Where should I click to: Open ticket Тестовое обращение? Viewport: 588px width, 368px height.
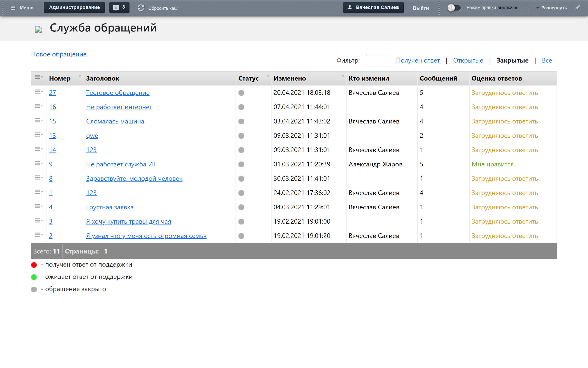click(118, 93)
